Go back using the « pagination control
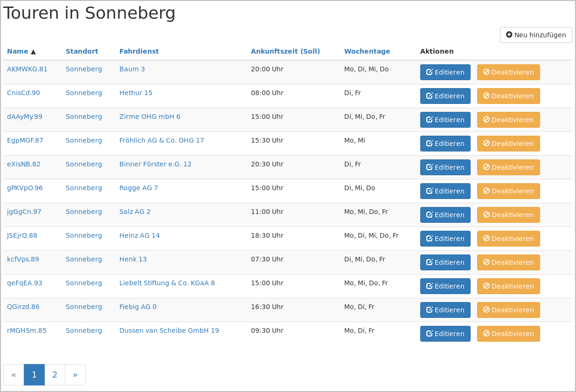The width and height of the screenshot is (576, 392). pos(14,374)
